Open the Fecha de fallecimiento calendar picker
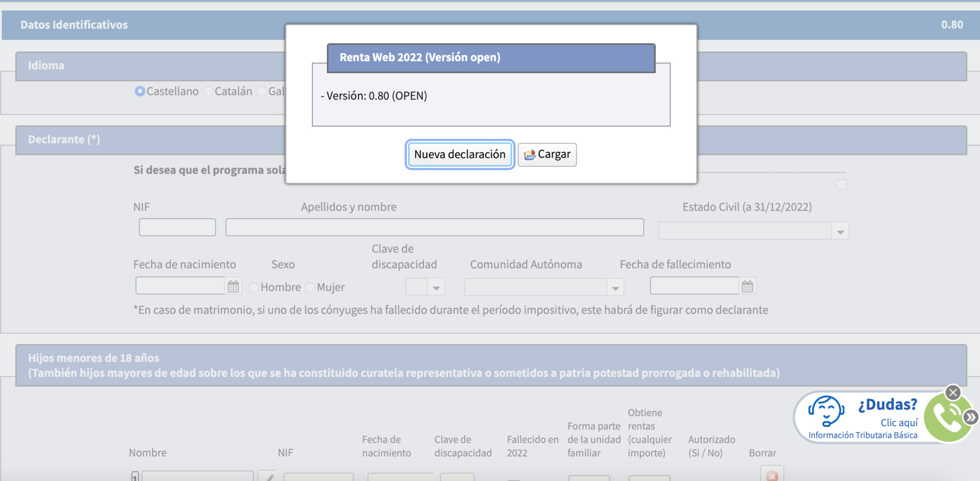This screenshot has width=980, height=481. coord(747,286)
